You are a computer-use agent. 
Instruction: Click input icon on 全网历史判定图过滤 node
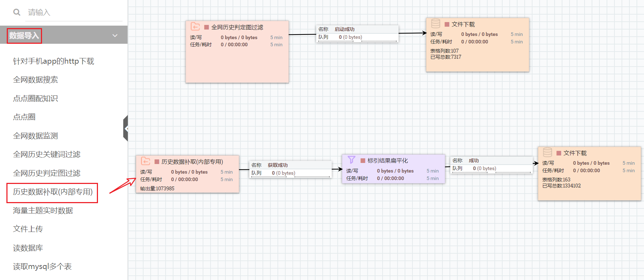(x=195, y=27)
